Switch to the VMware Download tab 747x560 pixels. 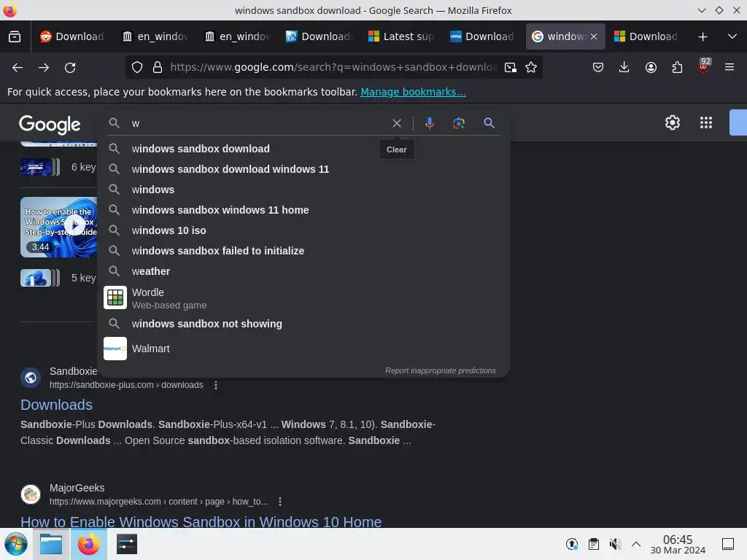(x=483, y=36)
